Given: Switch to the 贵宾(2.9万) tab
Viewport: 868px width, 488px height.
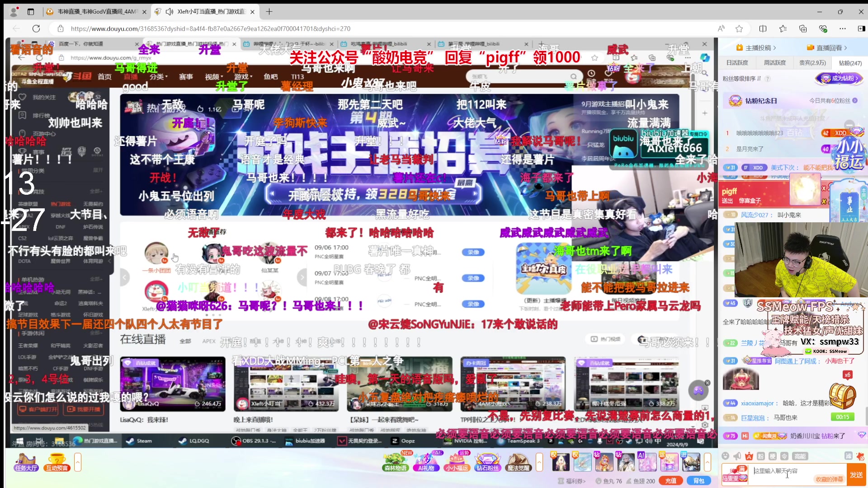Looking at the screenshot, I should pos(812,63).
